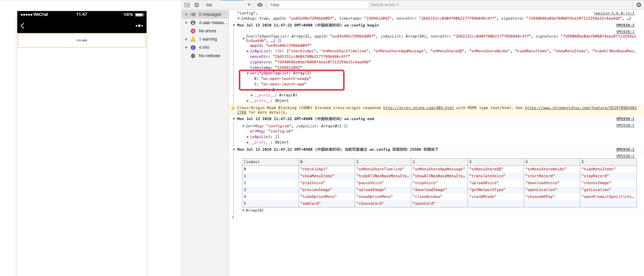
Task: Expand the debug object under config
Action: point(239,18)
